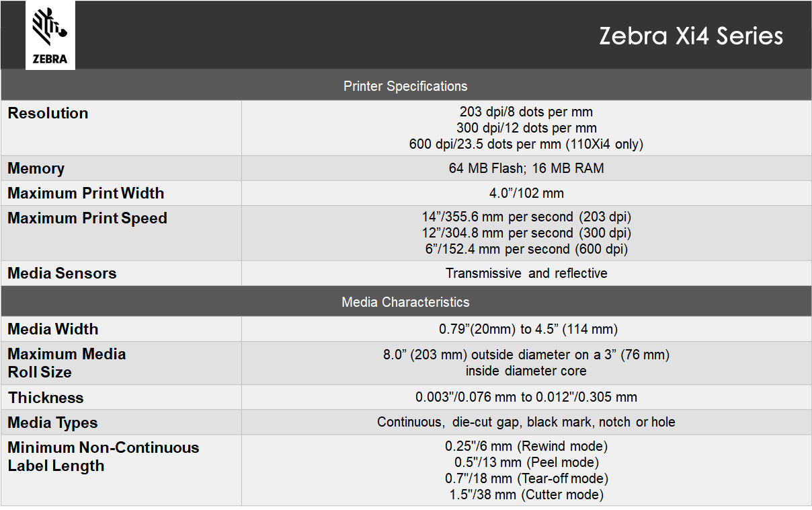Screen dimensions: 812x510
Task: Select the 4.0"/102 mm print width value
Action: tap(526, 193)
